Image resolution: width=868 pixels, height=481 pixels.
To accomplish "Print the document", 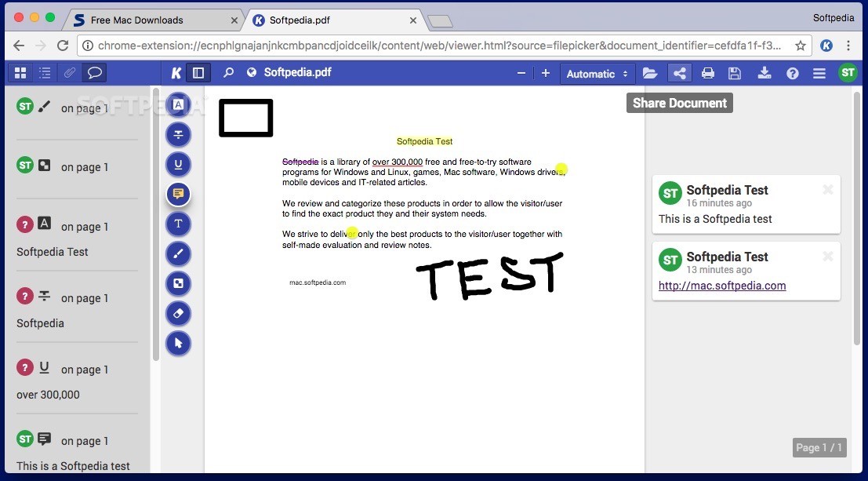I will coord(707,73).
